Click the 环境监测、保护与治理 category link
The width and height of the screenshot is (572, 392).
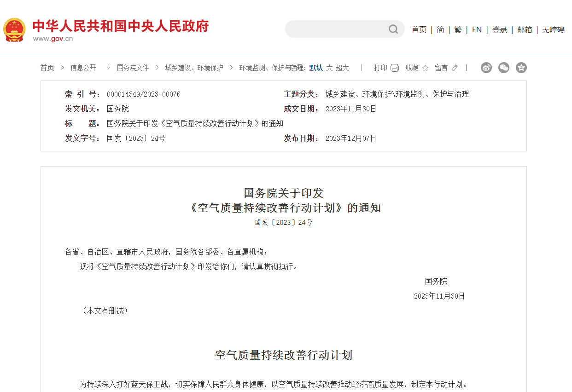(270, 67)
